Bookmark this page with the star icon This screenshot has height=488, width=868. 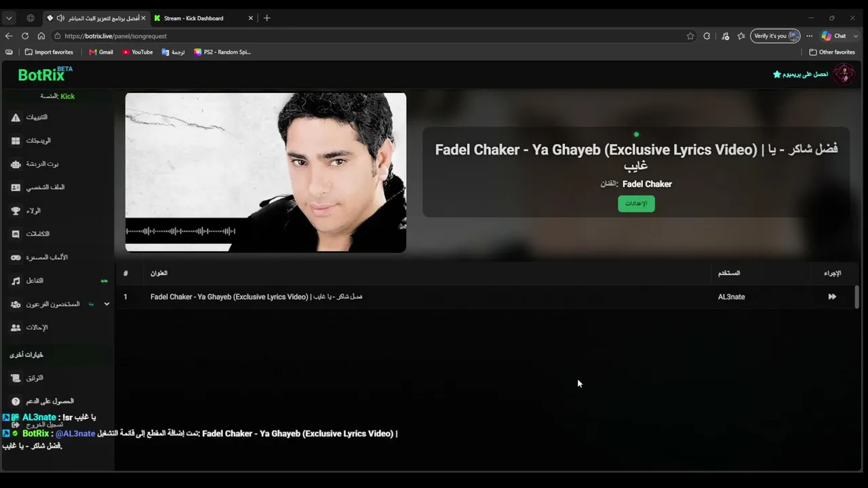(x=690, y=36)
